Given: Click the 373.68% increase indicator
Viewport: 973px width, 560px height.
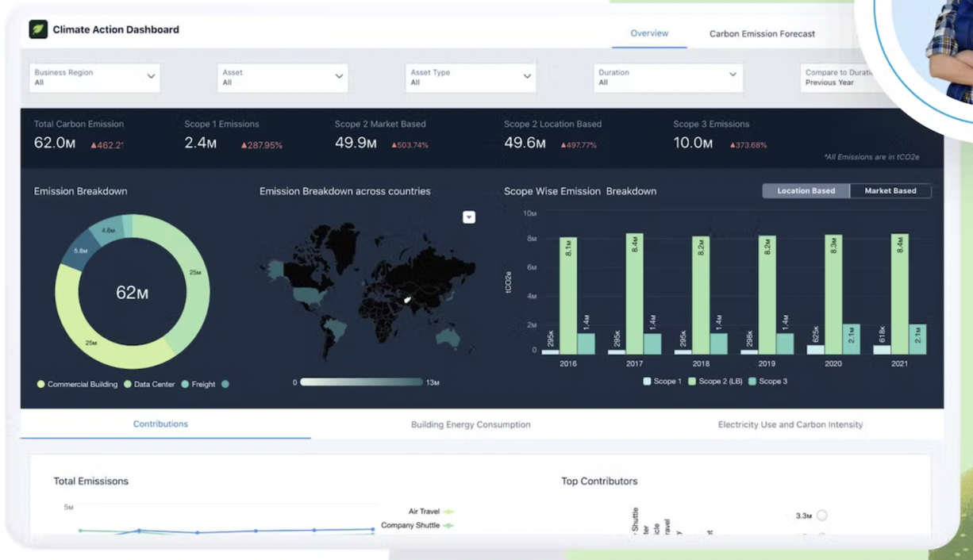Looking at the screenshot, I should coord(748,145).
